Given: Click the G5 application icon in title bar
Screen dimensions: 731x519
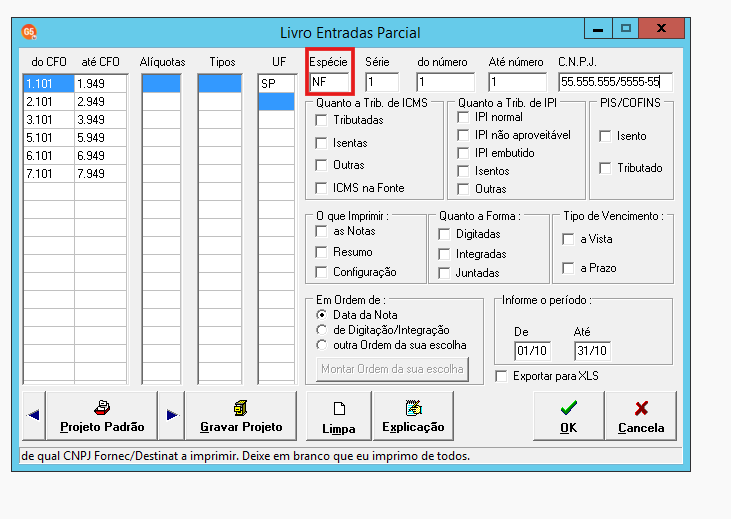Looking at the screenshot, I should pyautogui.click(x=29, y=32).
